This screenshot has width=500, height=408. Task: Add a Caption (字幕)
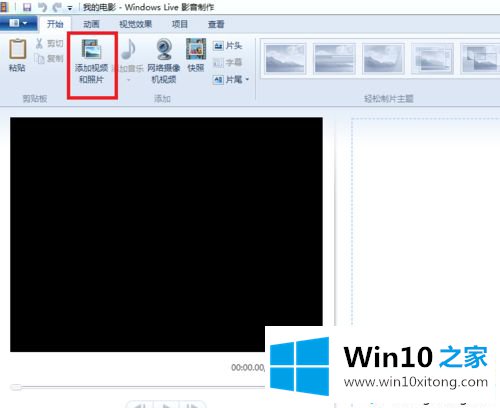227,62
